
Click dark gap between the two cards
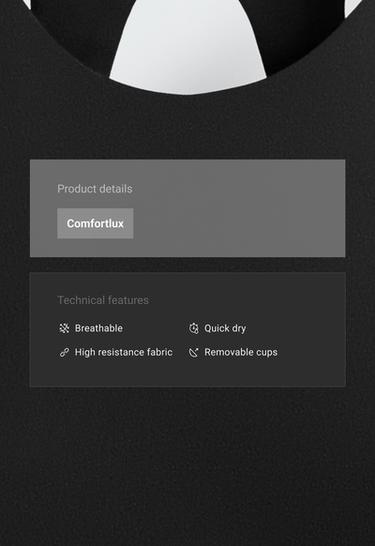pos(187,265)
